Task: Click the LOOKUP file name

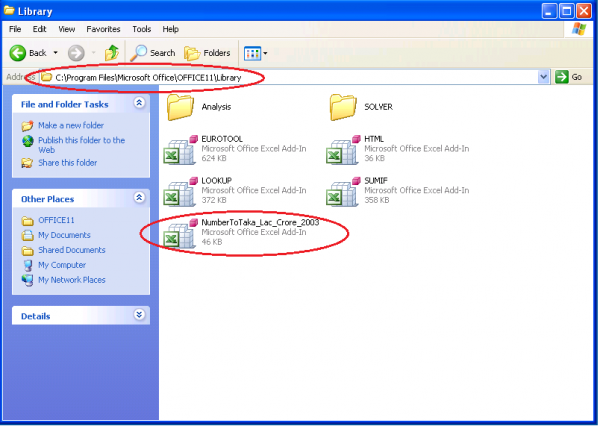Action: pyautogui.click(x=217, y=181)
